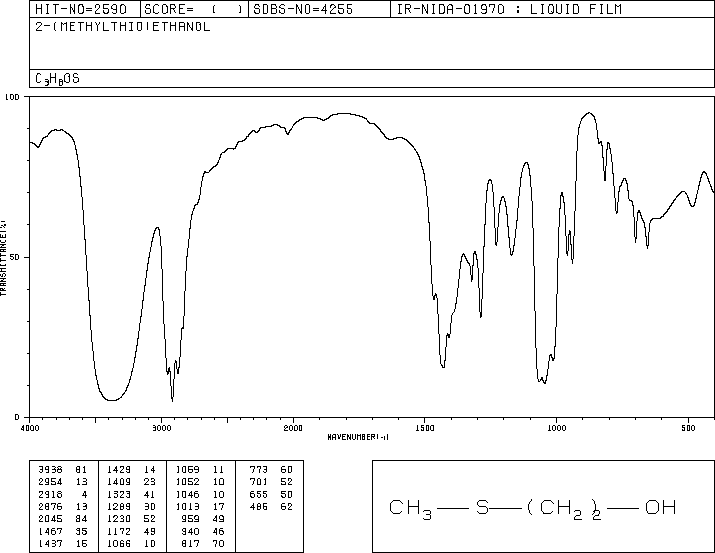The image size is (715, 553).
Task: Select the 1429 peak table entry
Action: coord(131,469)
